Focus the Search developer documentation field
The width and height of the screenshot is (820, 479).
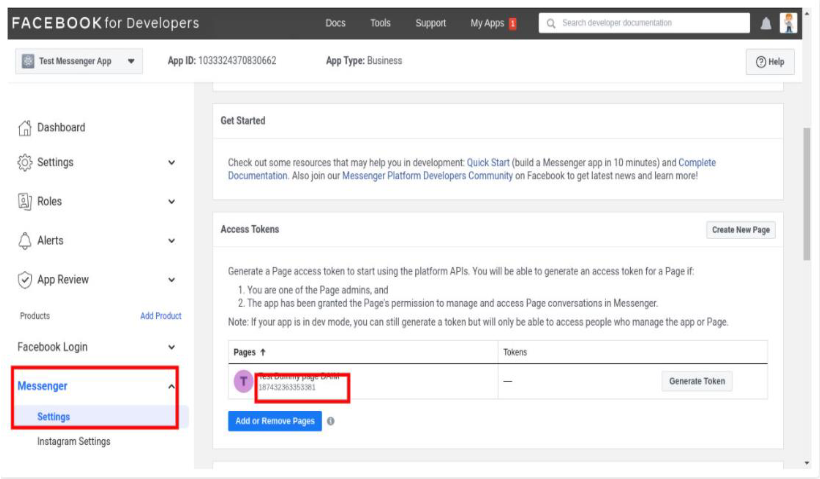tap(644, 23)
